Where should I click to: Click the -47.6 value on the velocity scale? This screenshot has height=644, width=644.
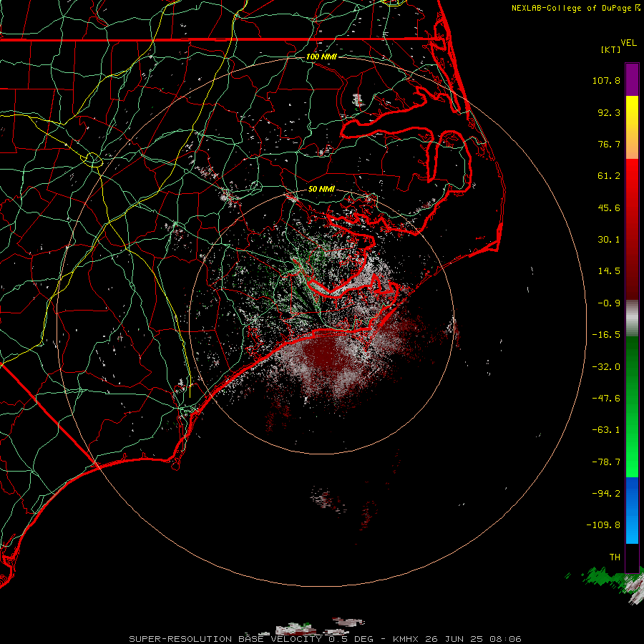coord(606,399)
